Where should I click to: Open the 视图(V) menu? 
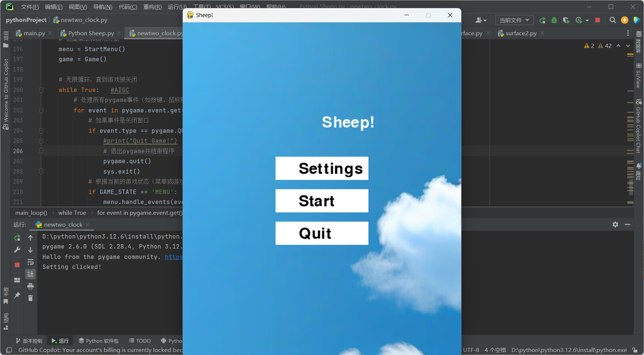point(78,7)
